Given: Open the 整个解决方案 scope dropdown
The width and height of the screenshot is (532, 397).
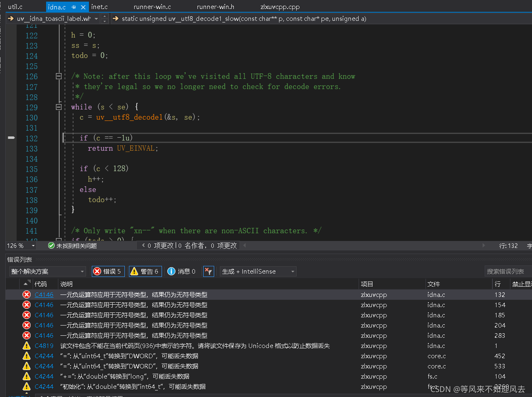Looking at the screenshot, I should click(47, 271).
